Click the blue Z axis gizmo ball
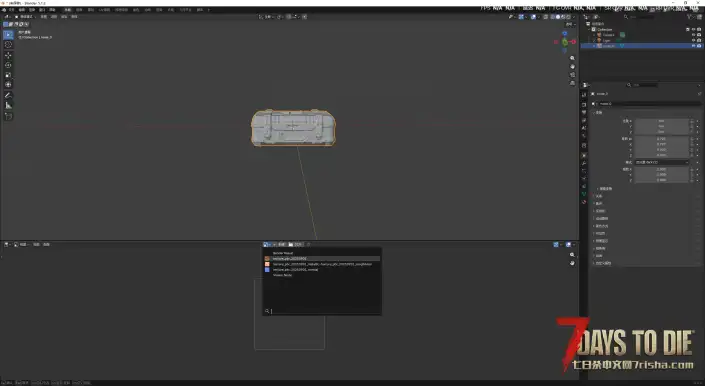Image resolution: width=705 pixels, height=386 pixels. (x=565, y=33)
